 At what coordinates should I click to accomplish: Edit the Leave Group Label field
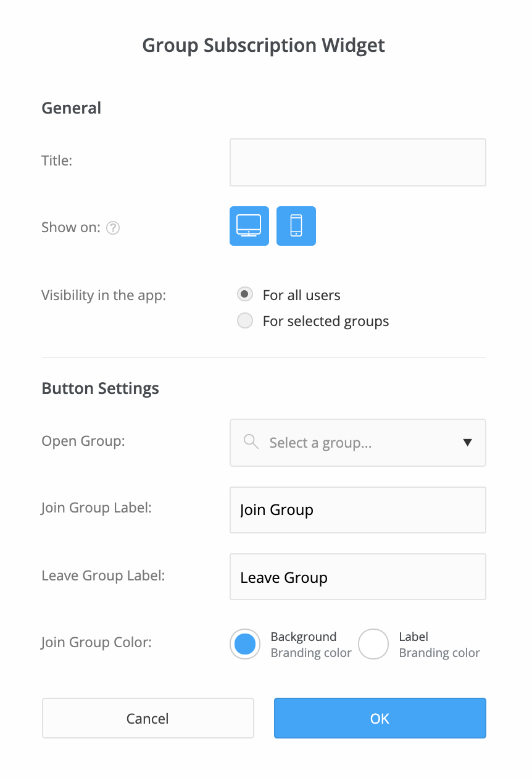click(358, 577)
